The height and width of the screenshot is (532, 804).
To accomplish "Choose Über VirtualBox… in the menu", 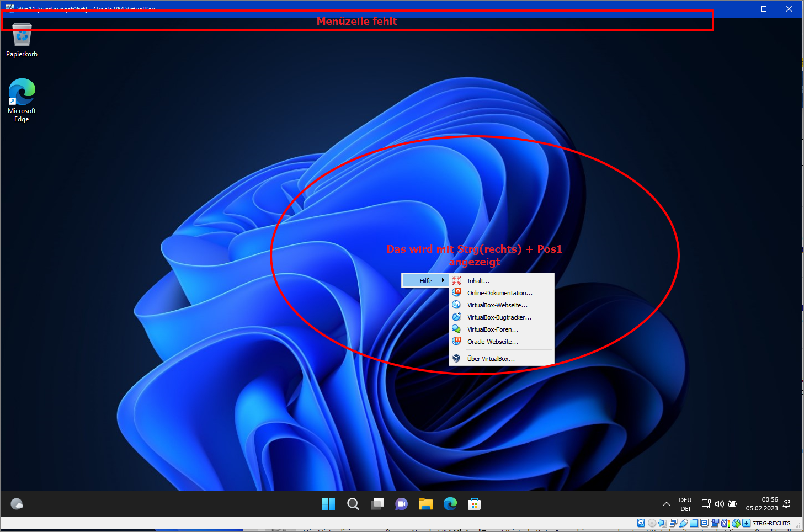I will (x=502, y=359).
